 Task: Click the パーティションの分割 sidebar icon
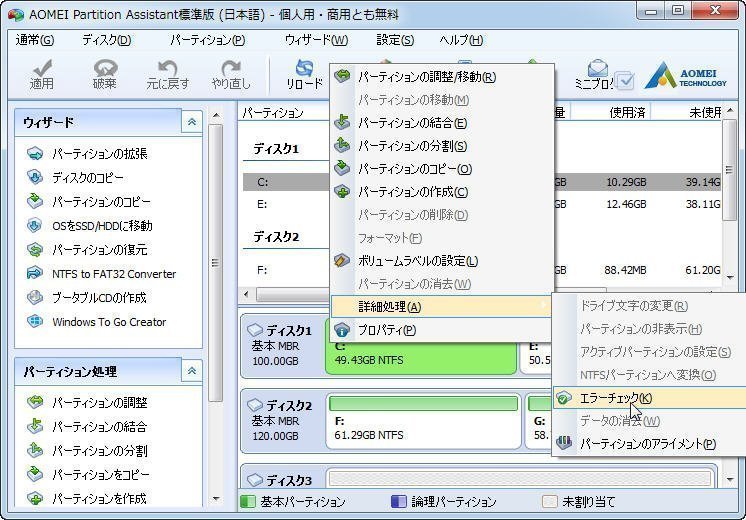(35, 451)
